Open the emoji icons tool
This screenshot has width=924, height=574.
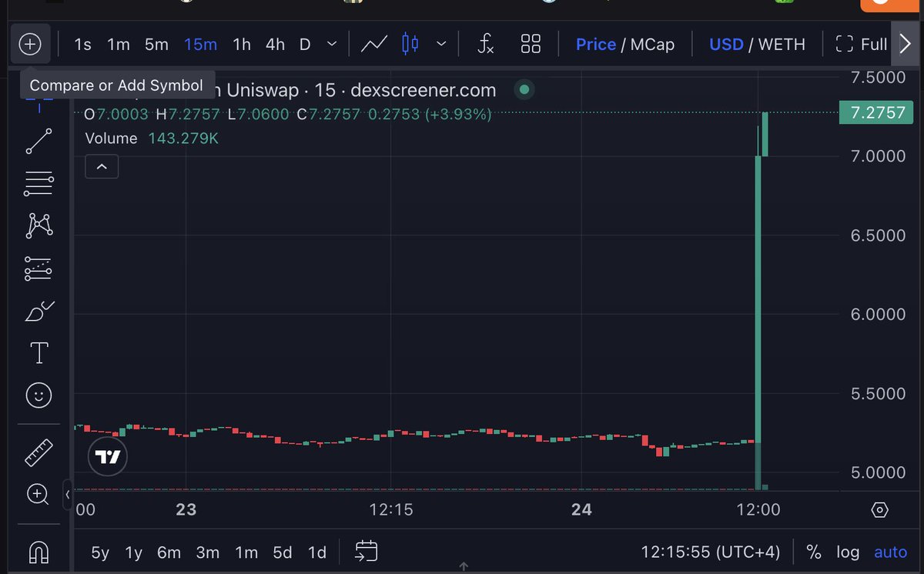38,395
